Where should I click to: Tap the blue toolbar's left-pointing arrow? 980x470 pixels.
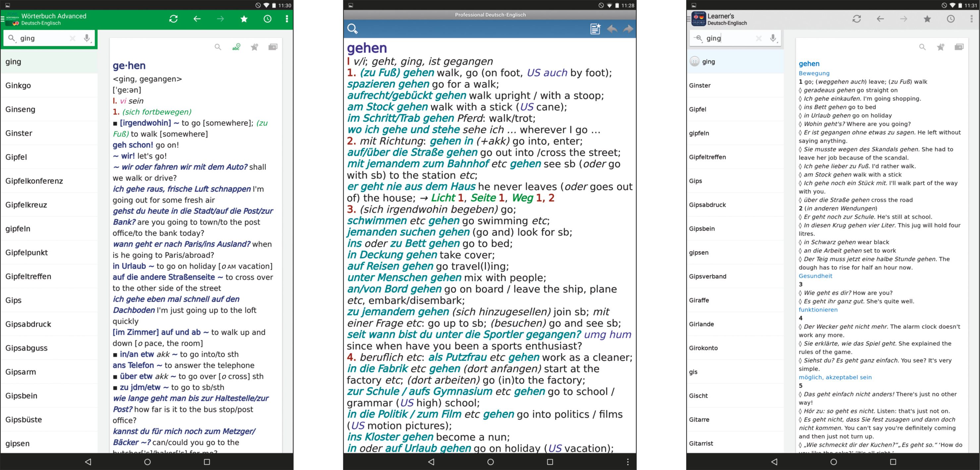click(x=612, y=29)
